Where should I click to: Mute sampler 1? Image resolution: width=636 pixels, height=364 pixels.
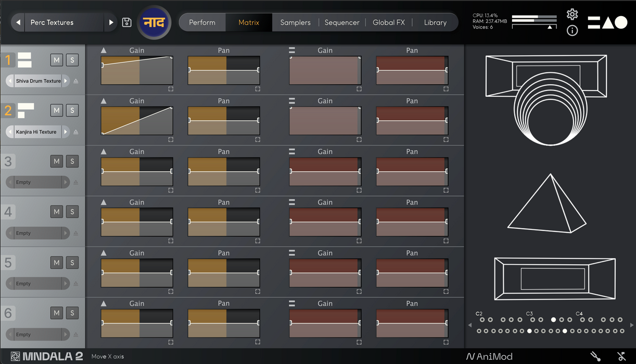click(57, 60)
